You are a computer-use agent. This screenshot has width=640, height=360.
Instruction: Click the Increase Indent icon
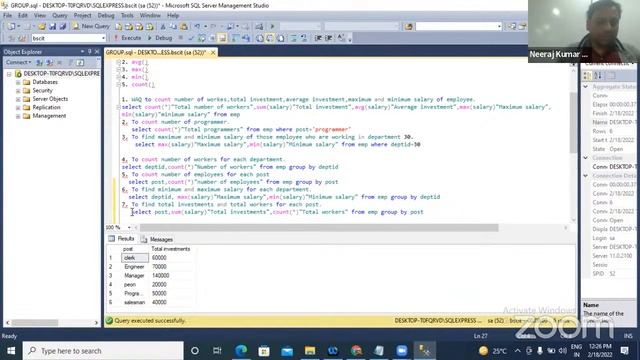[x=329, y=38]
